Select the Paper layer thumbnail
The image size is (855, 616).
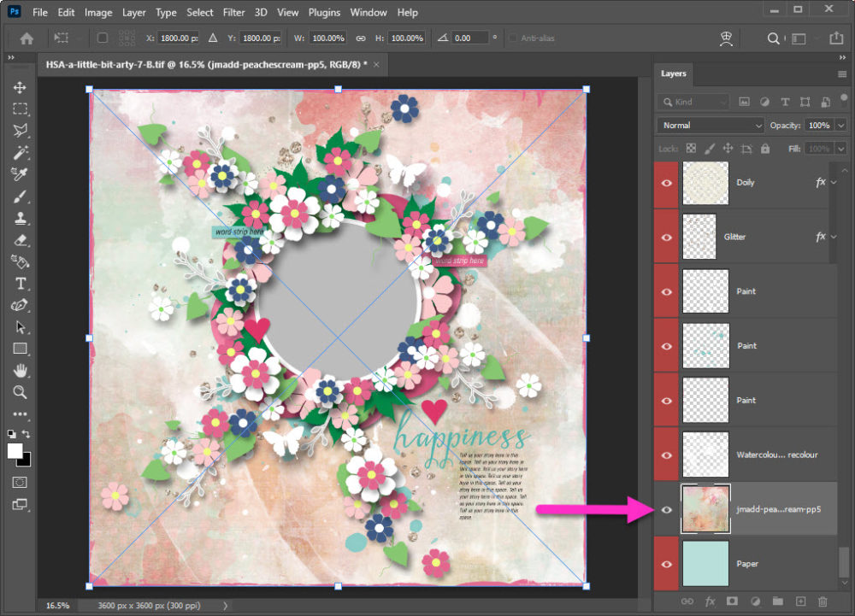pyautogui.click(x=705, y=564)
